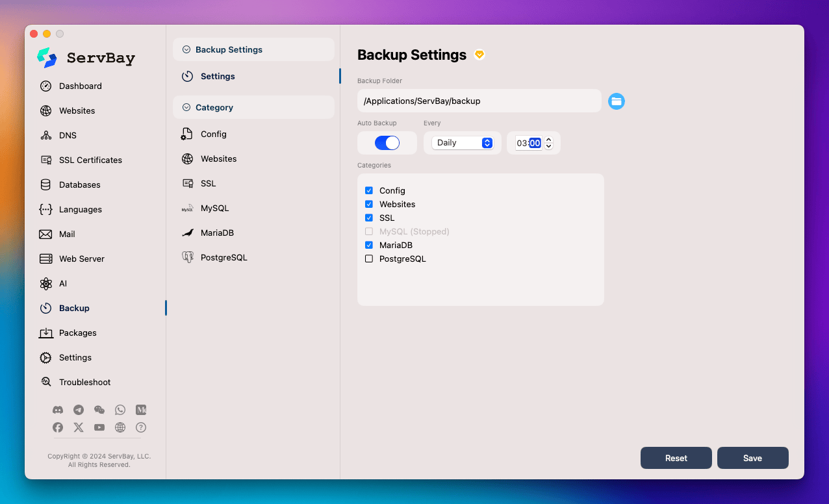Increment the backup time with the stepper
Screen dimensions: 829x504
[548, 140]
